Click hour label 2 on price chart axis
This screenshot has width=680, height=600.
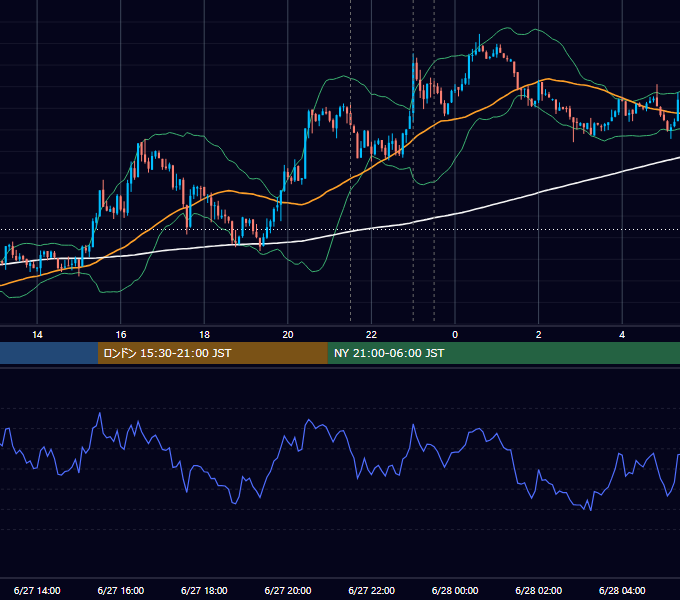point(539,335)
